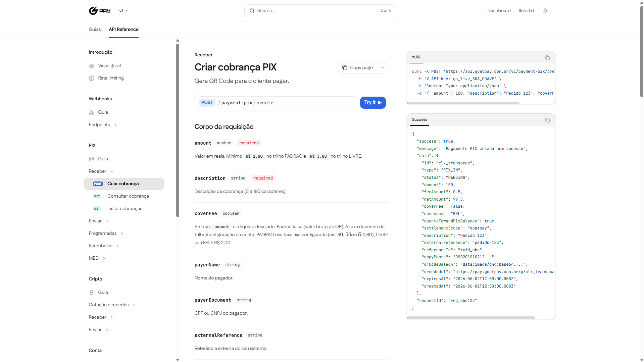Open the Cripto Guia bitcoin page
Viewport: 644px width, 362px height.
98,293
